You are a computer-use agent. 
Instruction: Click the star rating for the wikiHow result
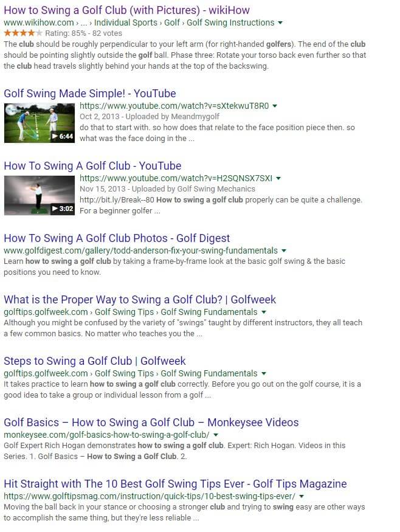click(23, 33)
